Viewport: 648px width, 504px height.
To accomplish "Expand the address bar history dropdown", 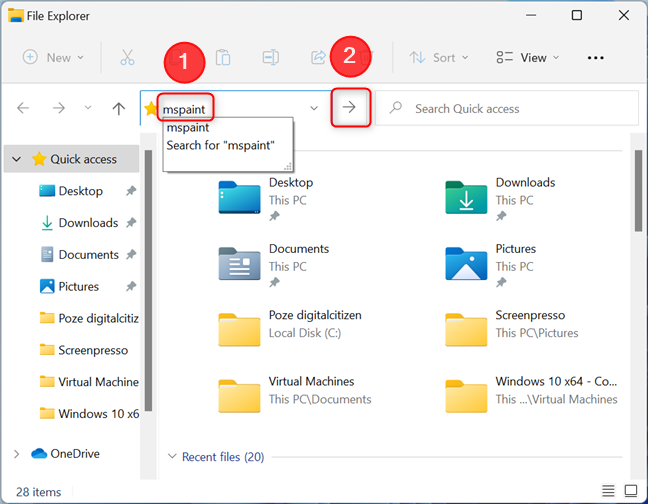I will click(x=314, y=108).
